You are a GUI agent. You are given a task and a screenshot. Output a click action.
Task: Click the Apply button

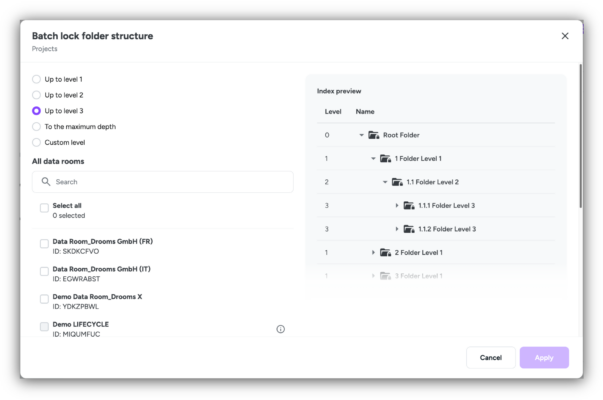tap(544, 358)
